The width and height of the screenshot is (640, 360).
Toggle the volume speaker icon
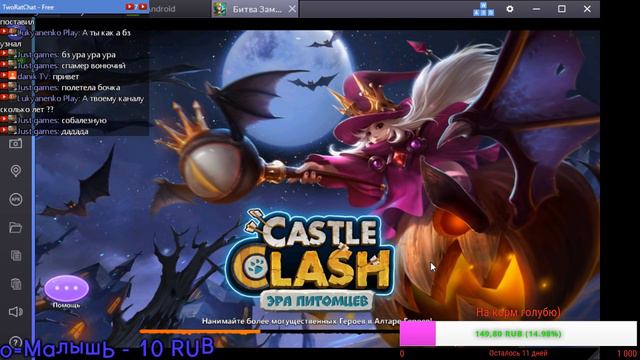point(16,312)
